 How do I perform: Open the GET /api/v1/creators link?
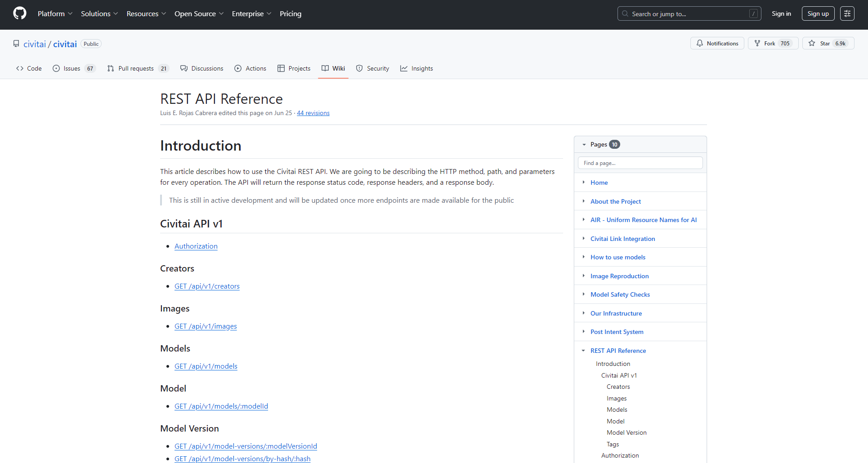click(x=207, y=286)
